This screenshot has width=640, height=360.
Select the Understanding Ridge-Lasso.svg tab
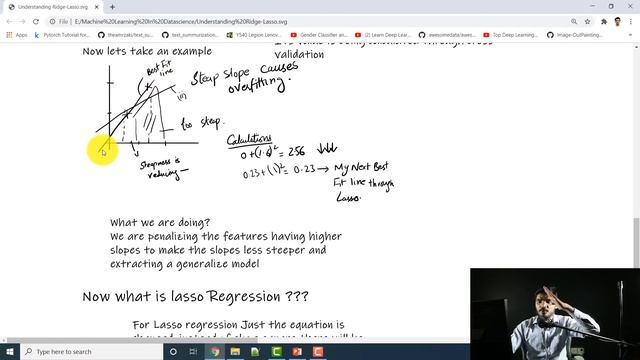click(x=54, y=7)
